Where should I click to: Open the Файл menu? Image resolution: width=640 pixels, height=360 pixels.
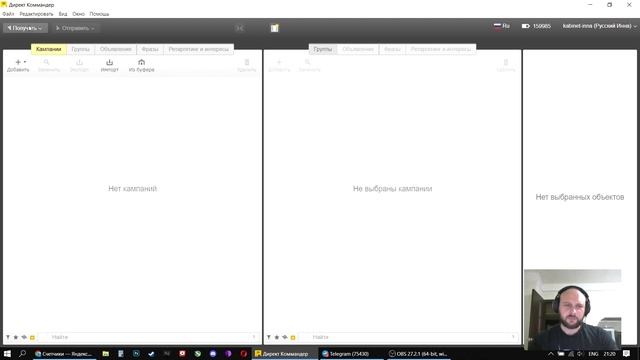point(8,14)
